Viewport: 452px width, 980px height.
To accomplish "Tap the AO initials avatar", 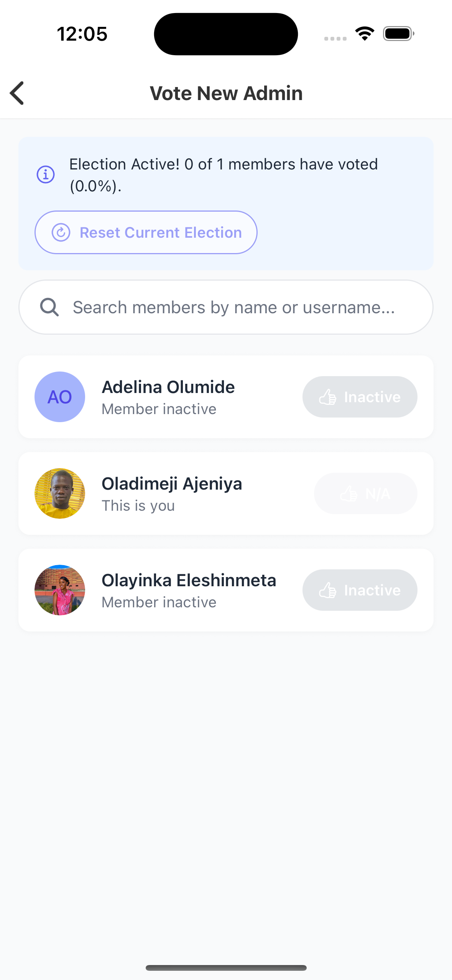I will [x=60, y=397].
